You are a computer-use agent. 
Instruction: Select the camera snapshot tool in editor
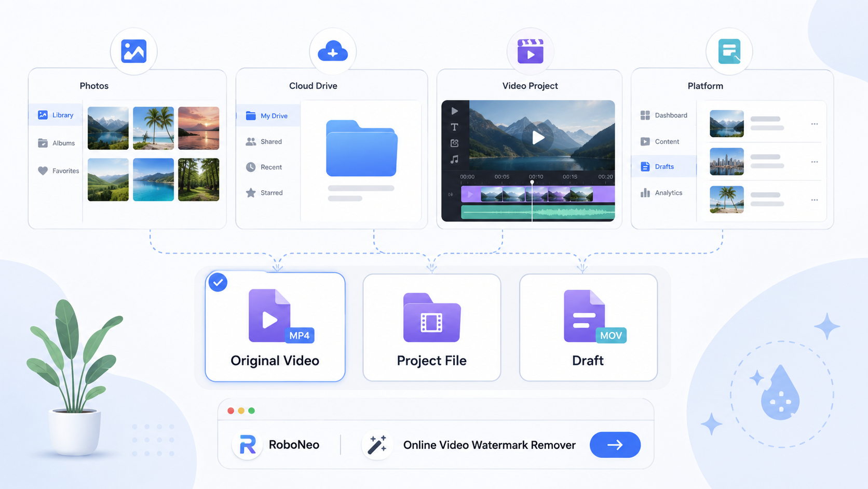pos(455,143)
